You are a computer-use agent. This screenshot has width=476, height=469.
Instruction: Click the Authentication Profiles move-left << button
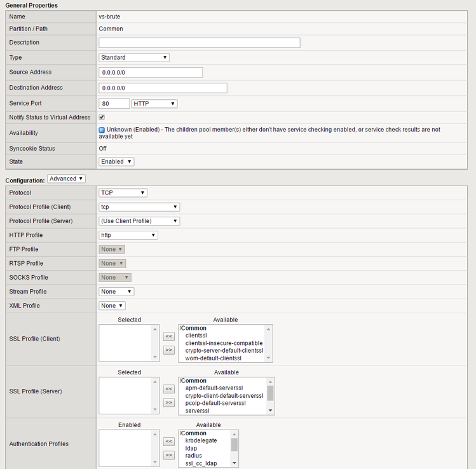pyautogui.click(x=169, y=442)
